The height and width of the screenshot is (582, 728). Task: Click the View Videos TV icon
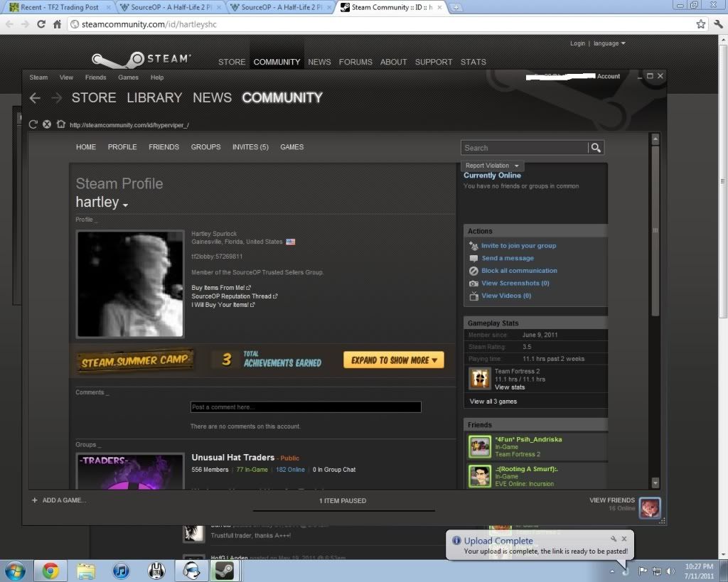473,296
